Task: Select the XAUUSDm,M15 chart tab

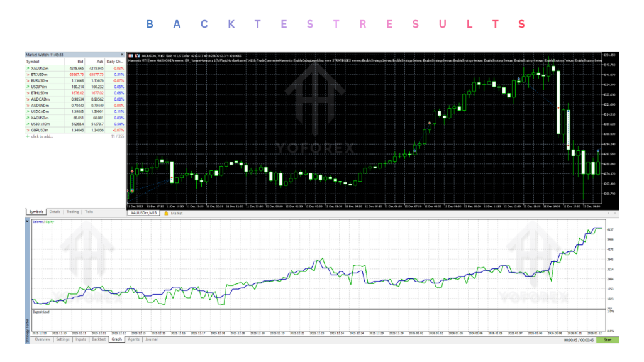Action: 143,214
